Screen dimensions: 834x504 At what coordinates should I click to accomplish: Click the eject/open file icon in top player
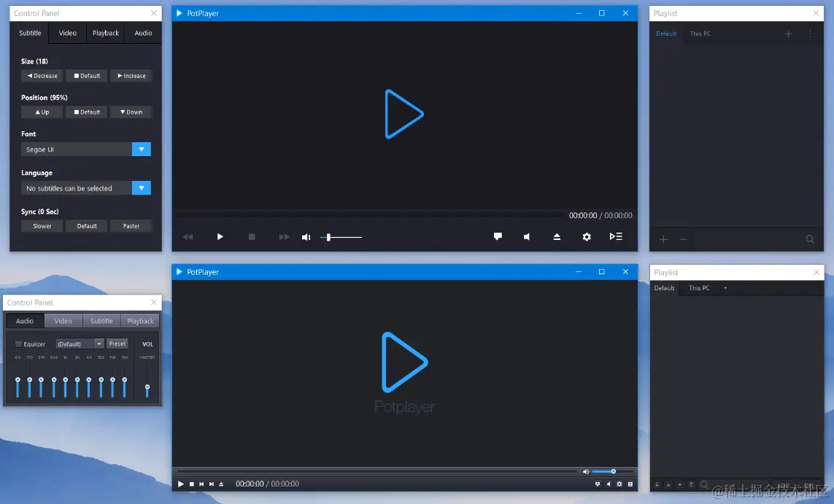[x=556, y=236]
